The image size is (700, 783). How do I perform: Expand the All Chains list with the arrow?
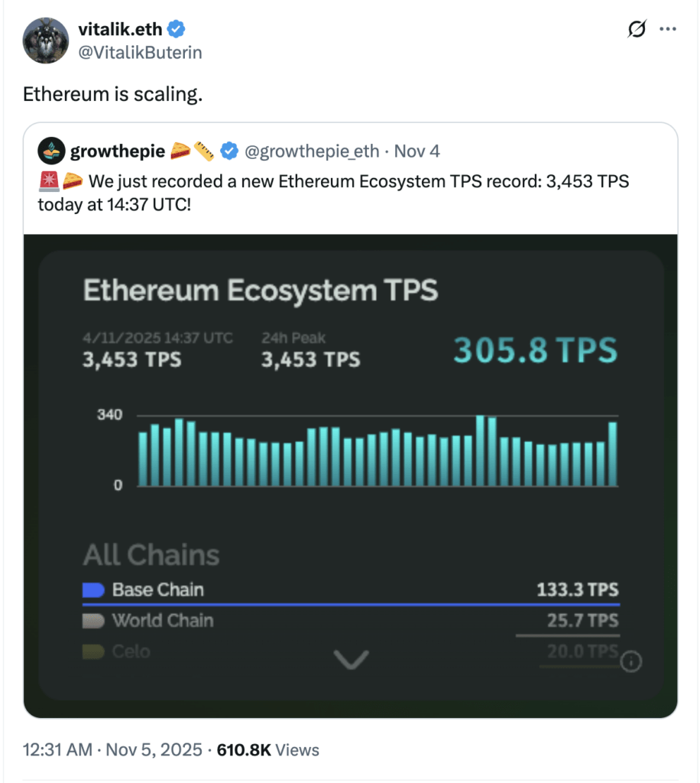tap(350, 658)
